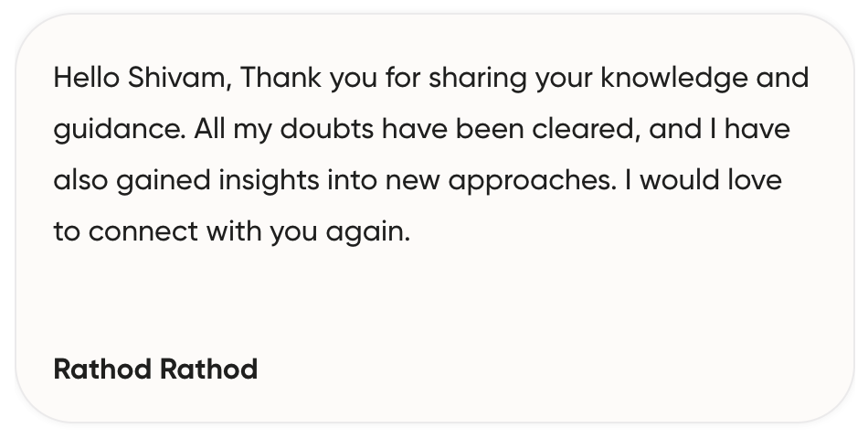Click the word "guidance" in the review
868x439 pixels.
coord(119,130)
